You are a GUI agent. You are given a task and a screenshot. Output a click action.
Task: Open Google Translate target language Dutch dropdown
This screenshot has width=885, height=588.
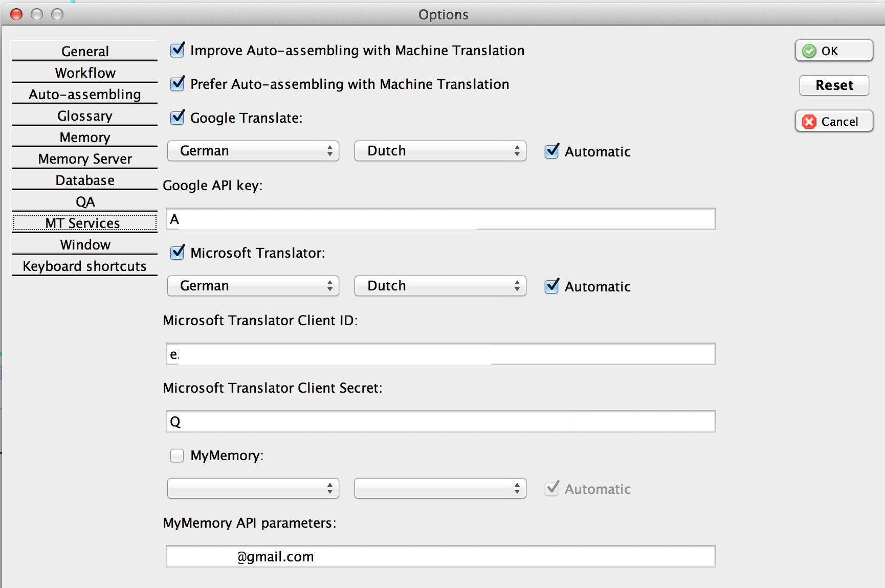440,151
